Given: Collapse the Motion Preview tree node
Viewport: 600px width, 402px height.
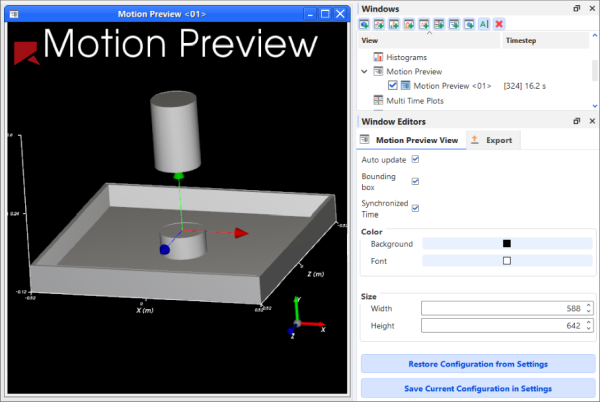Looking at the screenshot, I should 364,71.
